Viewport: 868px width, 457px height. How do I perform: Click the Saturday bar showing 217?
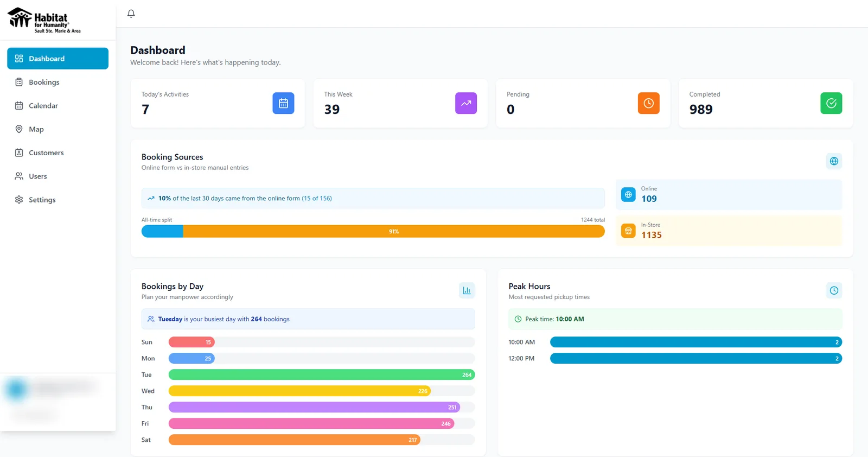pos(295,440)
